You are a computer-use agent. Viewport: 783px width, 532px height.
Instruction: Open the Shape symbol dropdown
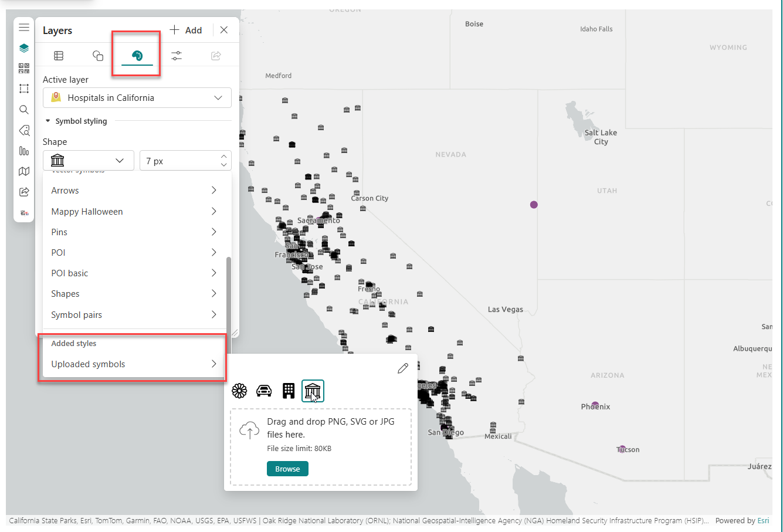[88, 160]
